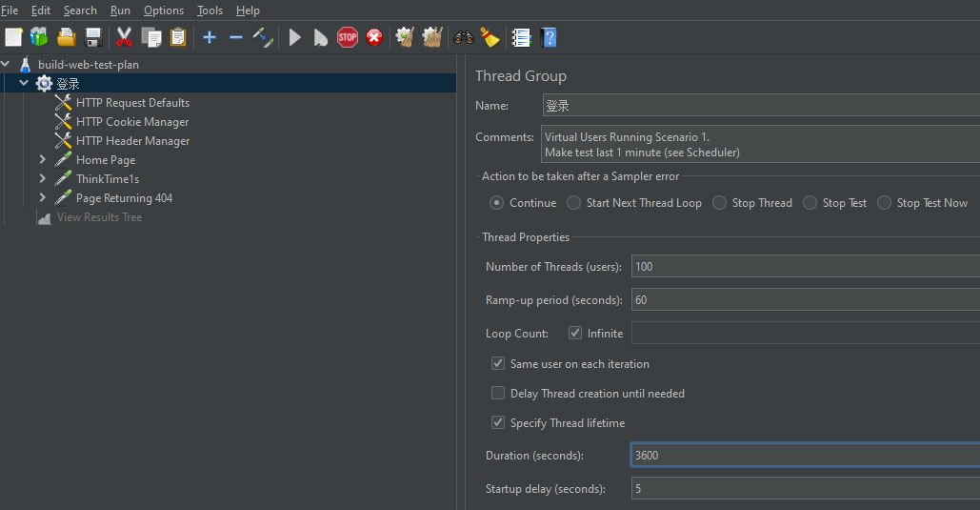Image resolution: width=980 pixels, height=510 pixels.
Task: Select the Stop Thread radio button
Action: click(719, 203)
